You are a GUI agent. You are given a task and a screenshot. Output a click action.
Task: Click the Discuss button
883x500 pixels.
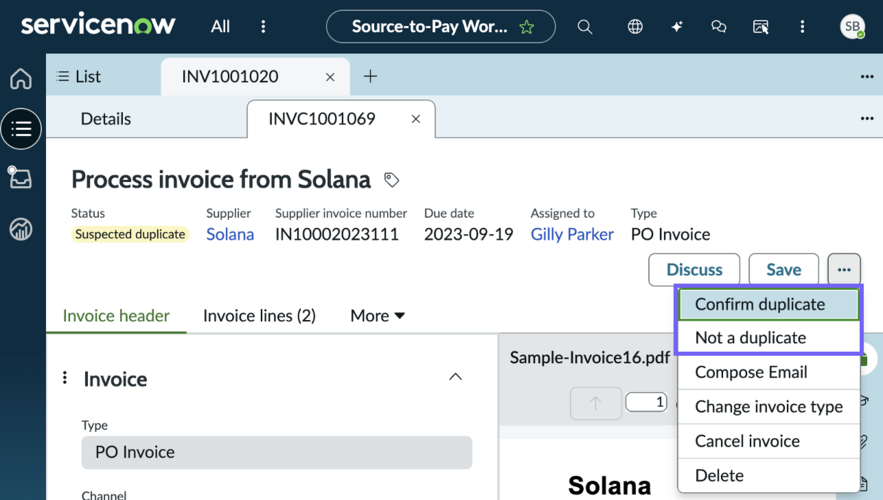coord(694,270)
